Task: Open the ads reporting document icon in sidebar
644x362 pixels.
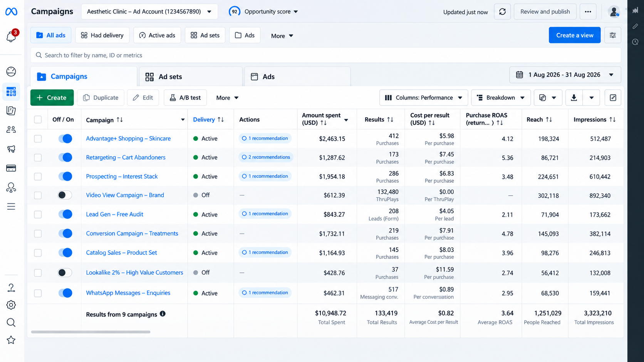Action: (11, 111)
